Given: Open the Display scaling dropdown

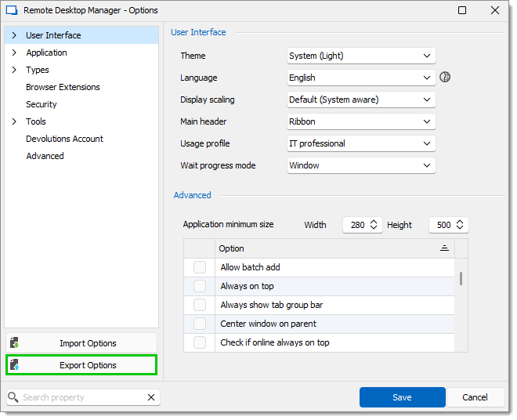Looking at the screenshot, I should click(x=361, y=100).
